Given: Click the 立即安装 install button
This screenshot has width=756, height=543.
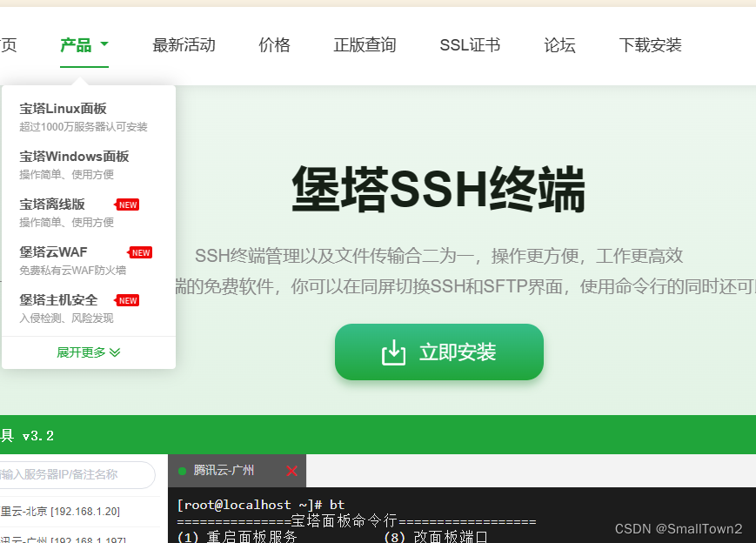Looking at the screenshot, I should point(439,352).
